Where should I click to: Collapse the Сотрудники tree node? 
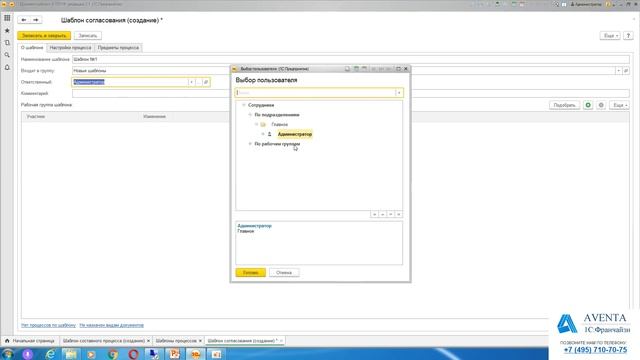tap(244, 105)
